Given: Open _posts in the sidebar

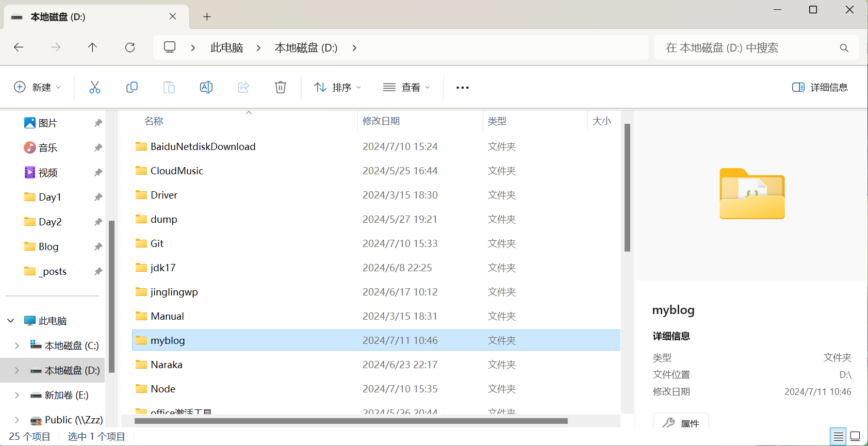Looking at the screenshot, I should [x=53, y=271].
